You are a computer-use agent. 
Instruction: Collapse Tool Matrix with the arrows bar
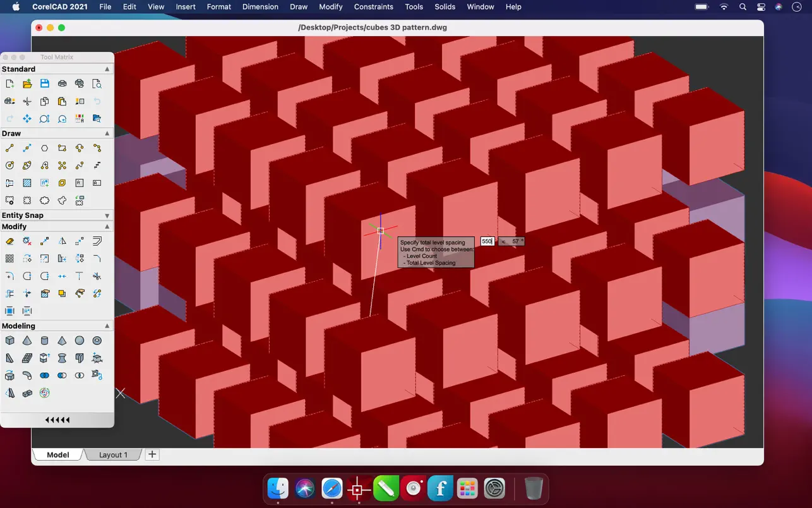57,420
